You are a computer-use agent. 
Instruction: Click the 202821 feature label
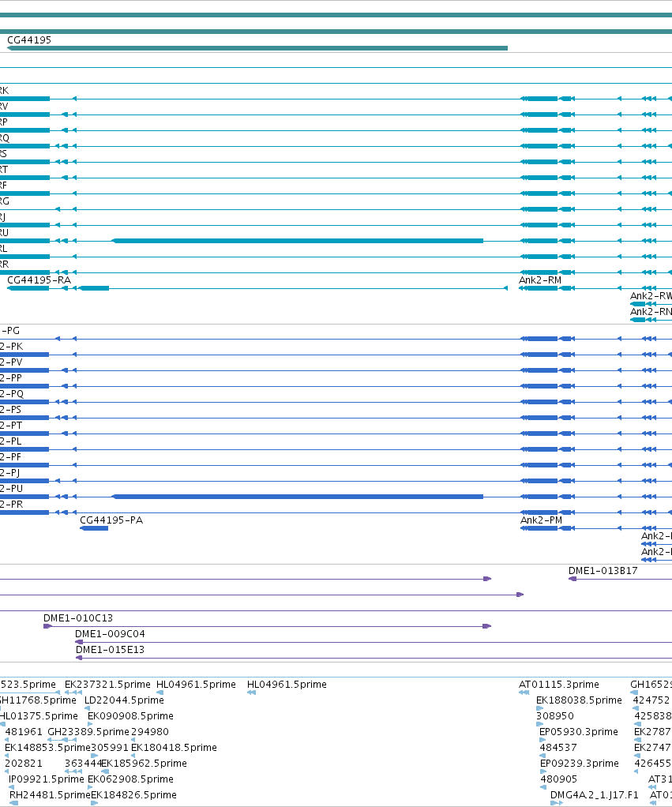tap(24, 764)
